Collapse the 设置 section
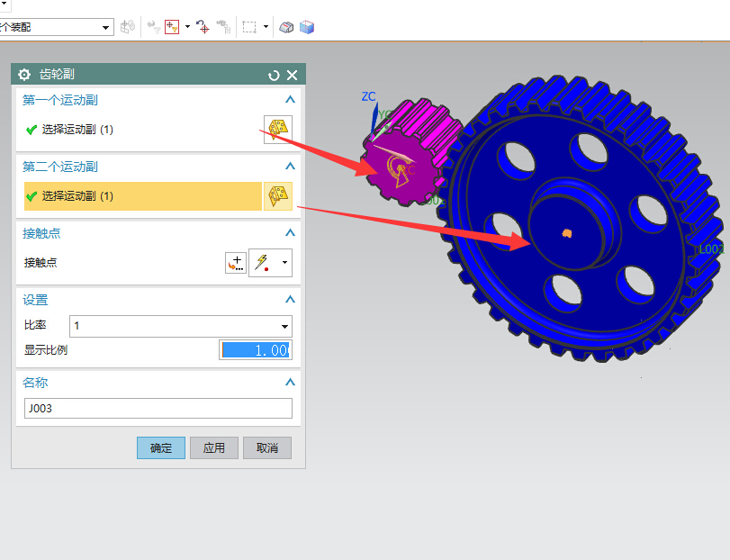The height and width of the screenshot is (560, 730). [290, 299]
